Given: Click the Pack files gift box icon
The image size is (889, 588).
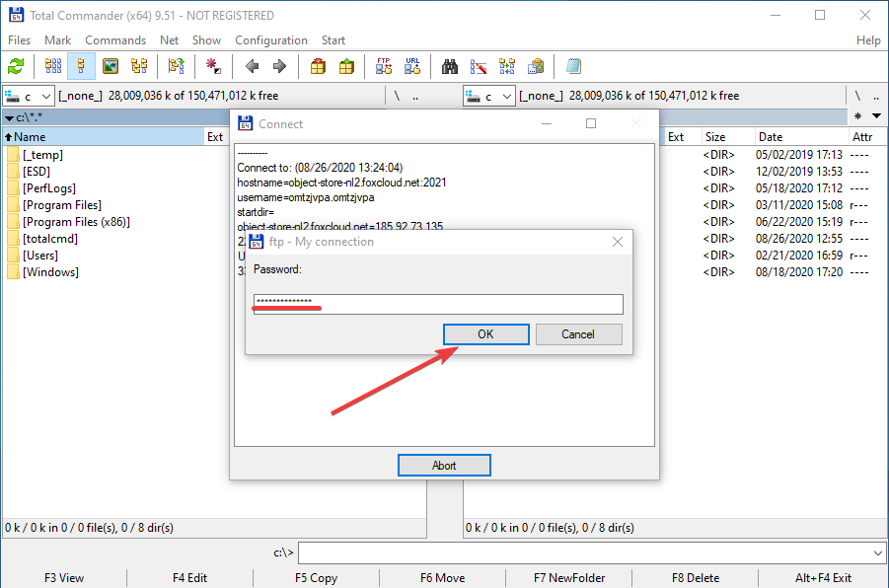Looking at the screenshot, I should click(318, 67).
